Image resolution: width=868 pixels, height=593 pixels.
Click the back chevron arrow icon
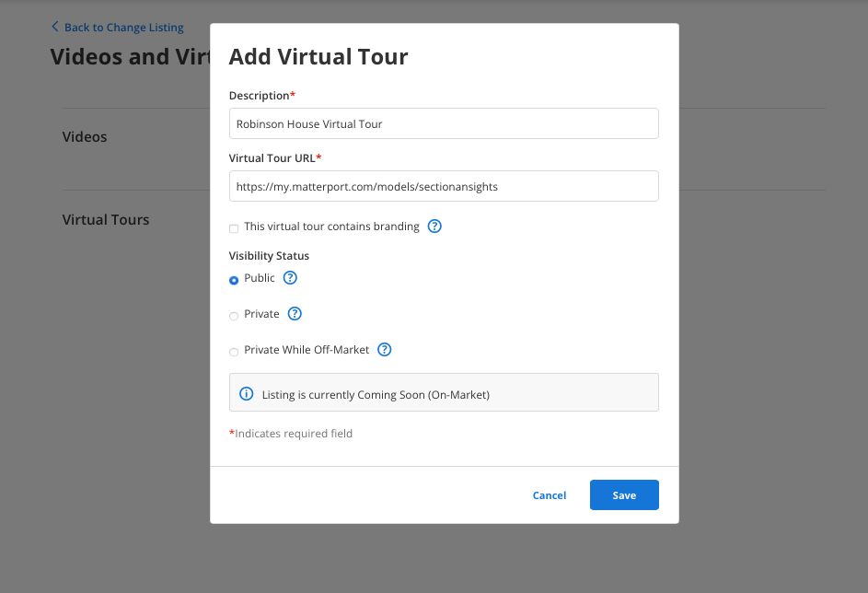tap(55, 27)
